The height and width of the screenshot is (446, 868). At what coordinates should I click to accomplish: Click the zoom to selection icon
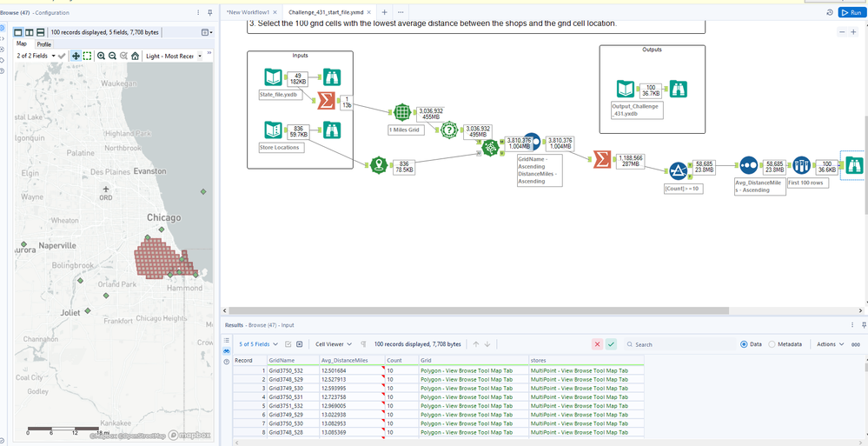coord(123,56)
